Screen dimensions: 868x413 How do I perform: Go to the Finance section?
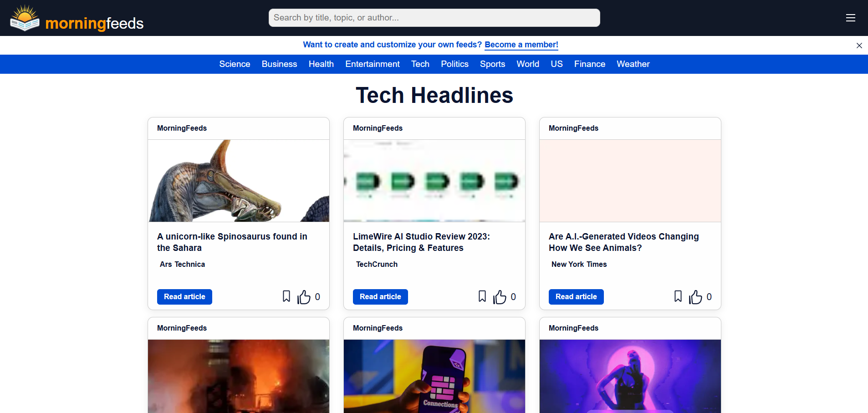(x=589, y=64)
